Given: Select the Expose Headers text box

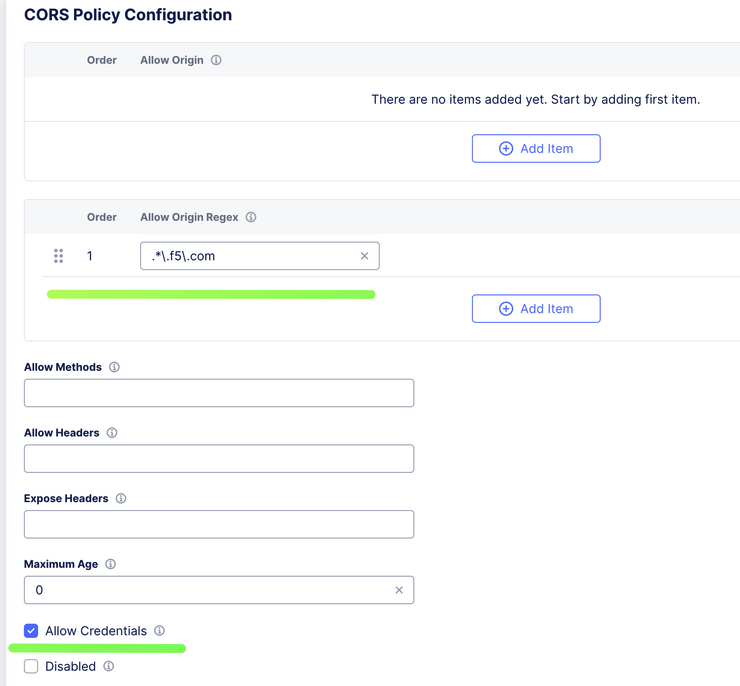Looking at the screenshot, I should coord(219,524).
